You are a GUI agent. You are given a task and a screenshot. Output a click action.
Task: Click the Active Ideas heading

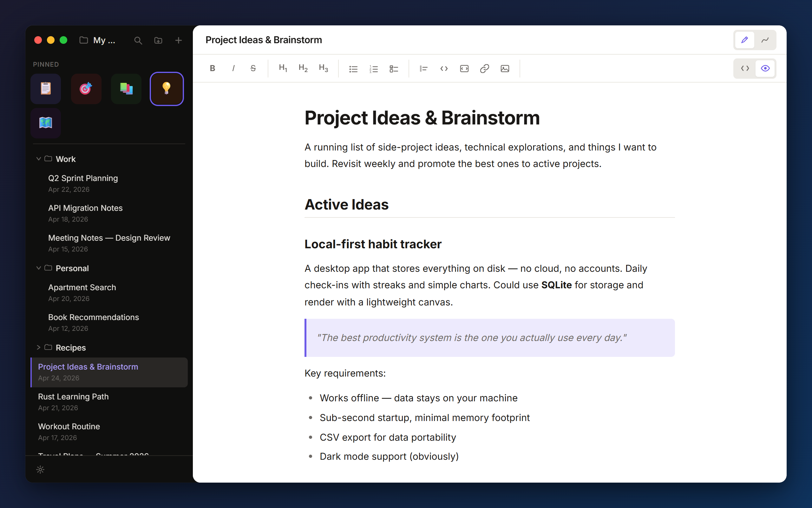(x=346, y=204)
